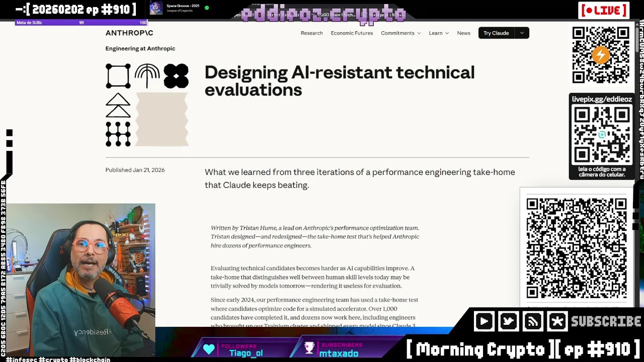Click the dotted grid nodes article icon
644x362 pixels.
(x=118, y=134)
